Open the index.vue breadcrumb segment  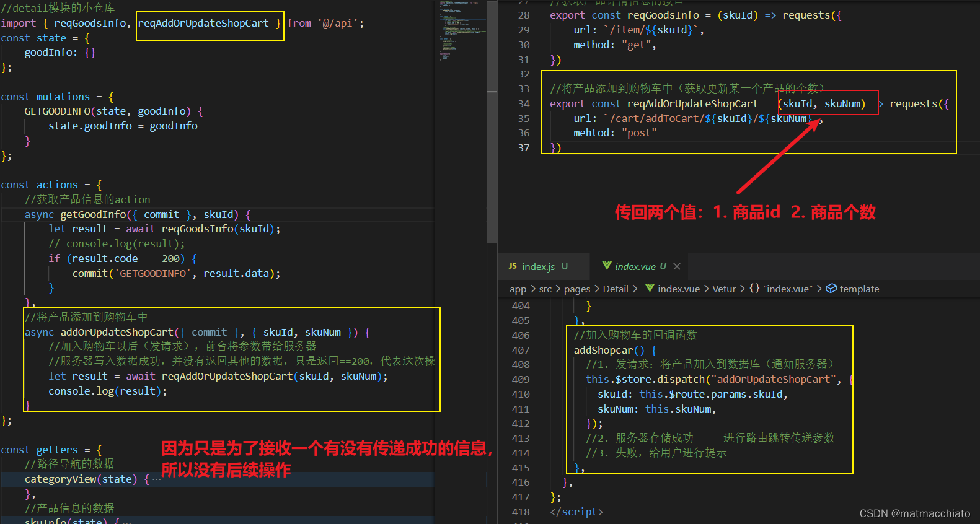pos(679,289)
